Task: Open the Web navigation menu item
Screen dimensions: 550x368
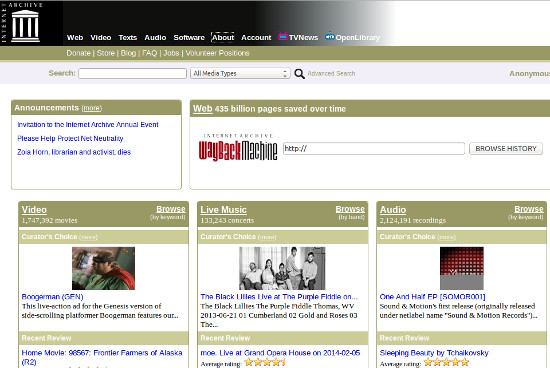Action: [x=75, y=38]
